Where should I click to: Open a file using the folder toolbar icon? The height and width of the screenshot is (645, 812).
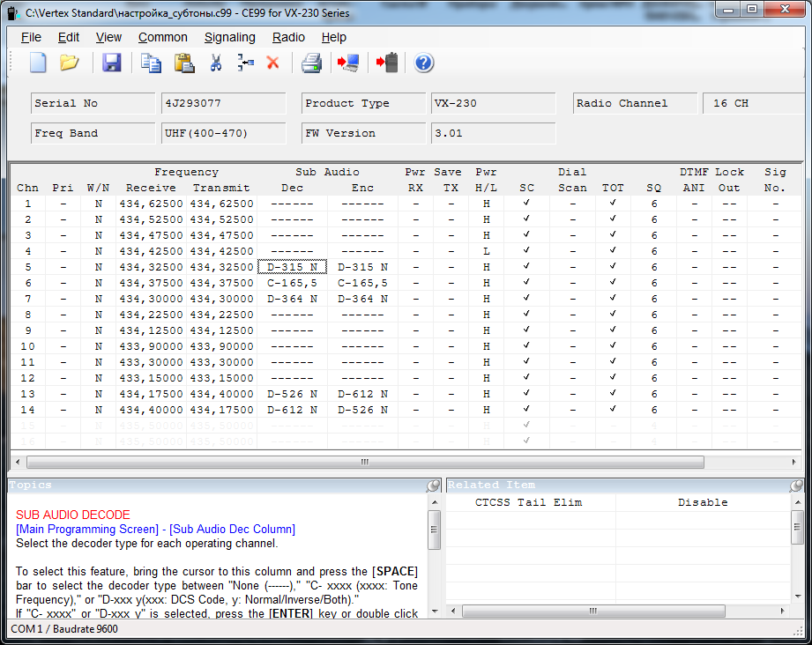69,63
